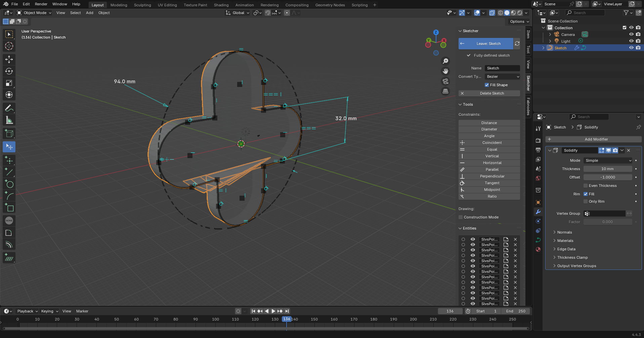Select the Rotate tool in left toolbar
Viewport: 644px width, 338px height.
coord(9,71)
